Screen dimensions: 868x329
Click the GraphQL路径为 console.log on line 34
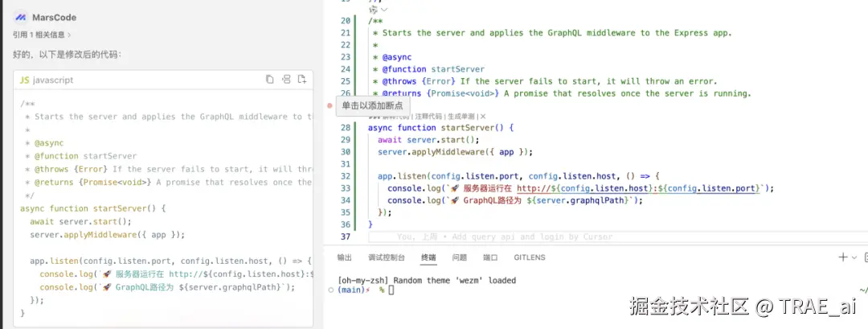[x=515, y=200]
